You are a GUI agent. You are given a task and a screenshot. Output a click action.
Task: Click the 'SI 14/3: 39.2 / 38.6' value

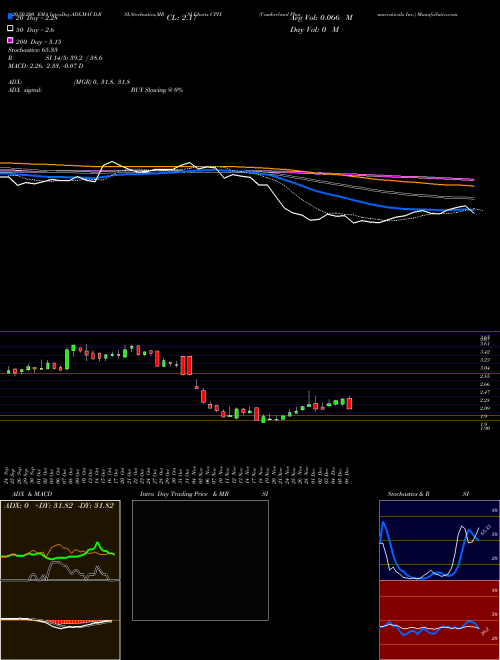[74, 58]
